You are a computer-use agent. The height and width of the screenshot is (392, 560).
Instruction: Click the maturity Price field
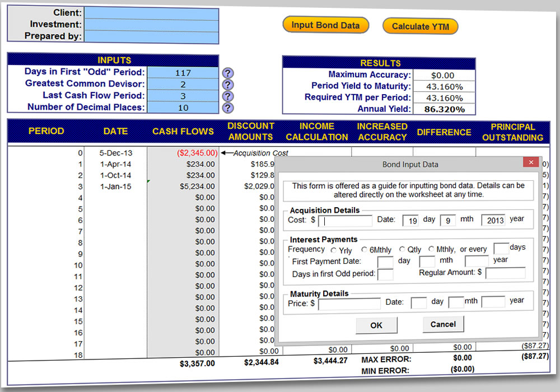[348, 304]
